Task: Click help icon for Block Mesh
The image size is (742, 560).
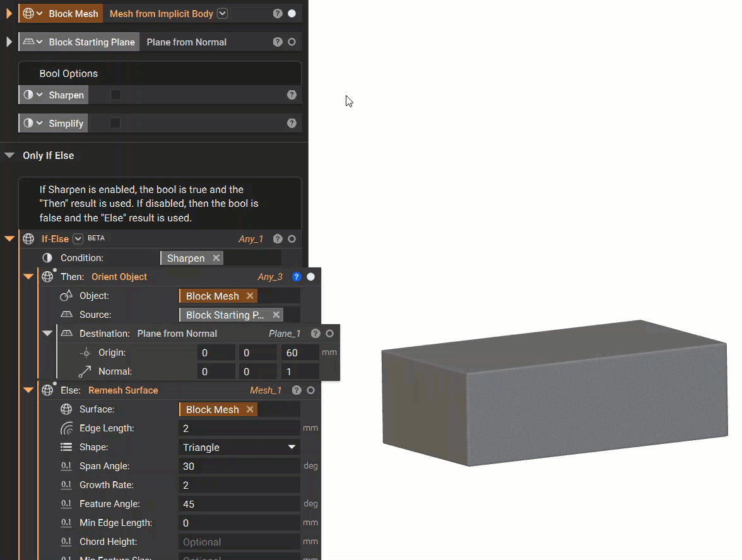Action: tap(278, 14)
